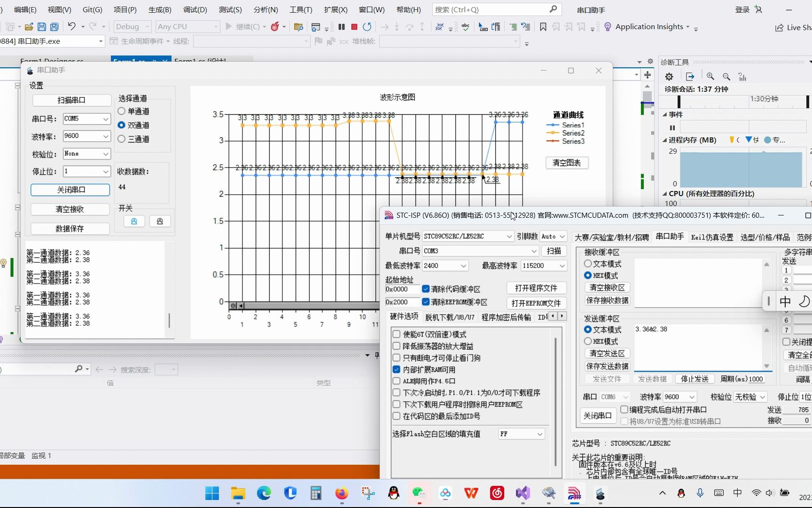812x508 pixels.
Task: Click the 周期(ms) 1000 field
Action: click(x=757, y=379)
